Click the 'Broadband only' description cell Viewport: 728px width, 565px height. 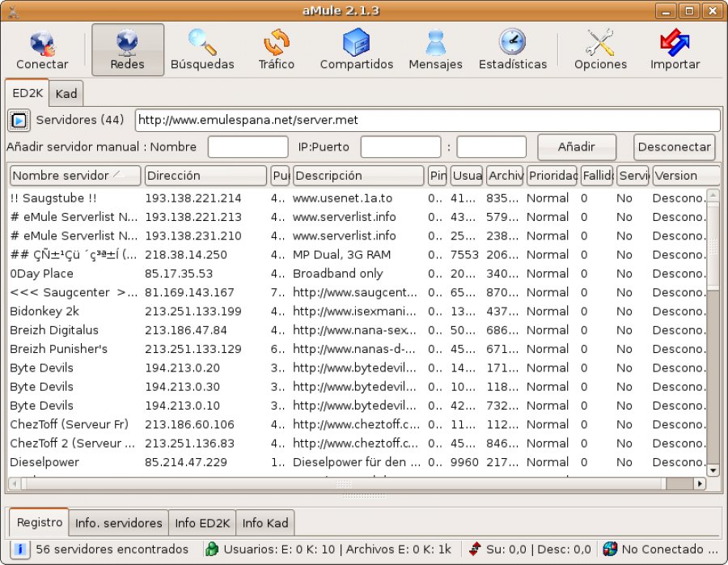pyautogui.click(x=337, y=274)
